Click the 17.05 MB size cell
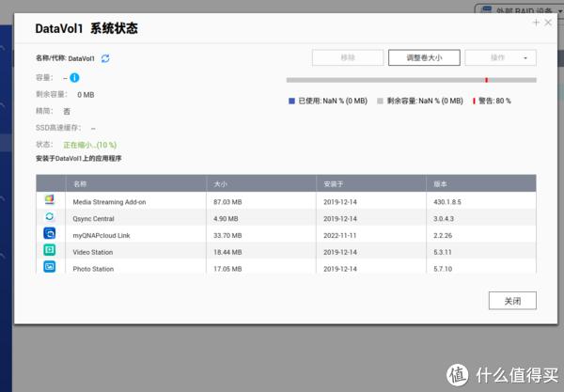This screenshot has height=392, width=564. pos(227,269)
